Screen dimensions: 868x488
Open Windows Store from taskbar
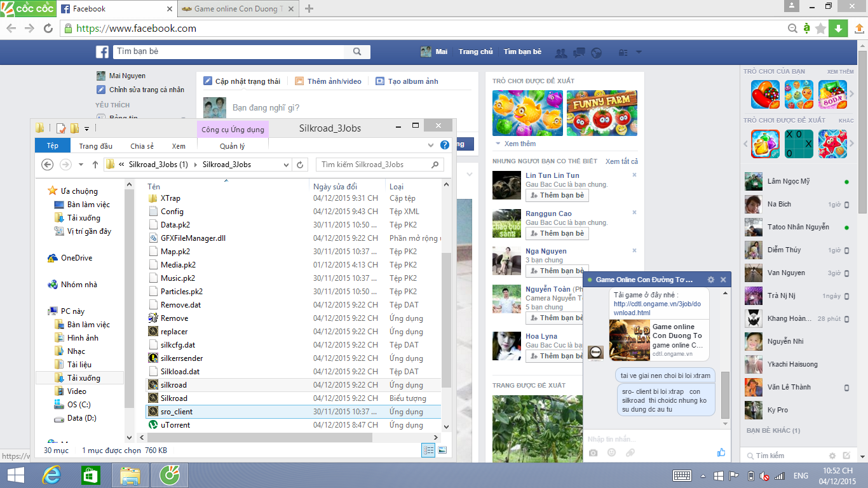click(91, 475)
